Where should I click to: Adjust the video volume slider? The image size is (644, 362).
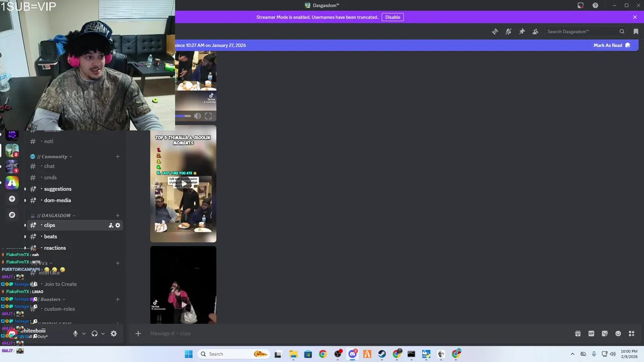tap(183, 116)
